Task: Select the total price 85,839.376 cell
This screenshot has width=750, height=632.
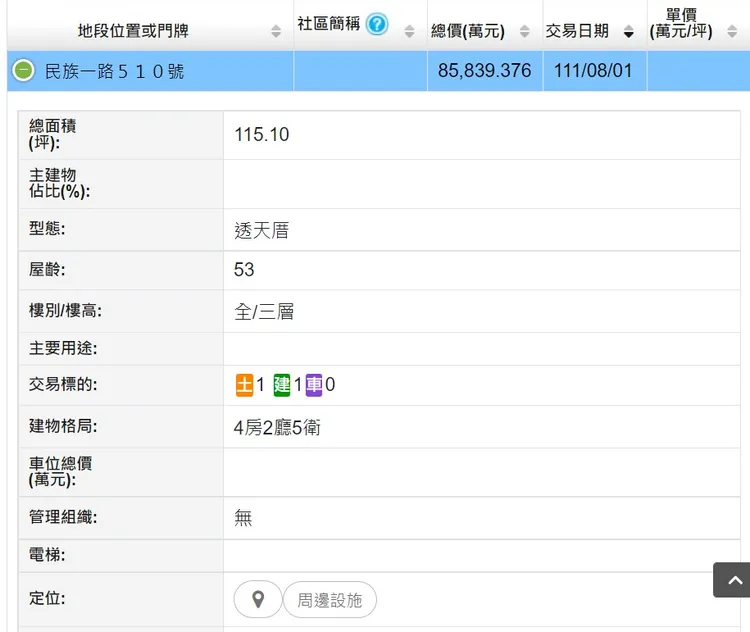Action: pyautogui.click(x=485, y=71)
